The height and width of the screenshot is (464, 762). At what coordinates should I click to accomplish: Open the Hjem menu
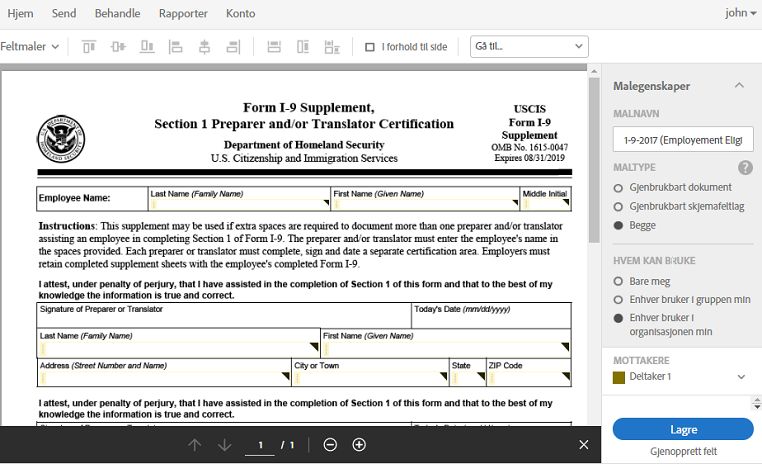20,13
